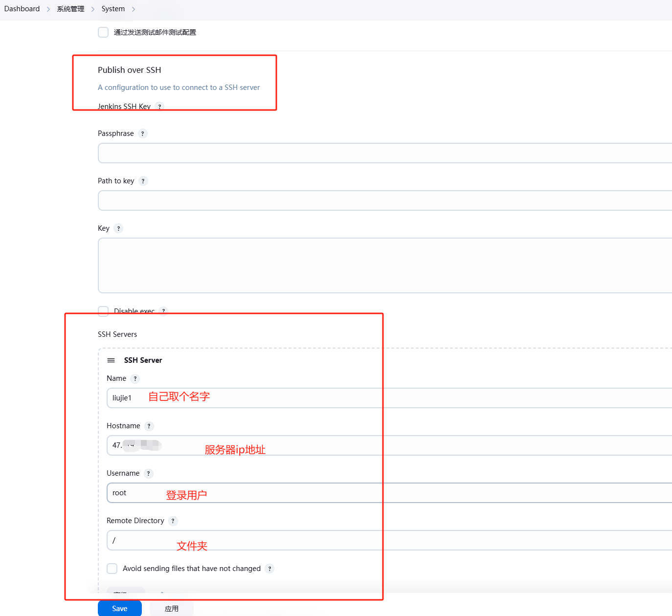Show help for Avoid sending files option
Viewport: 672px width, 616px height.
coord(269,569)
